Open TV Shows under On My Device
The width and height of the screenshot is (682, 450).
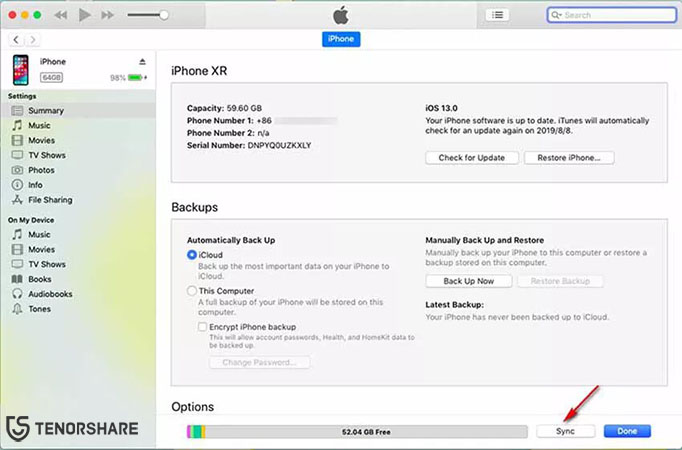click(78, 264)
